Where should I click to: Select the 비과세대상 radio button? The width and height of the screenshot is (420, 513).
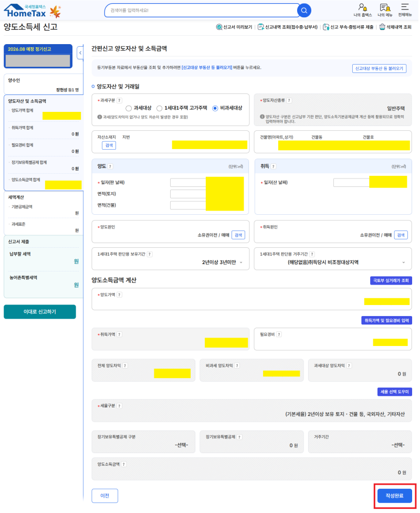(x=215, y=108)
